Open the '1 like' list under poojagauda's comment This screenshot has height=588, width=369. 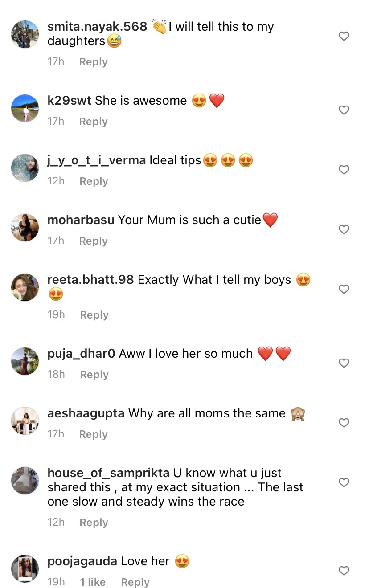(92, 582)
